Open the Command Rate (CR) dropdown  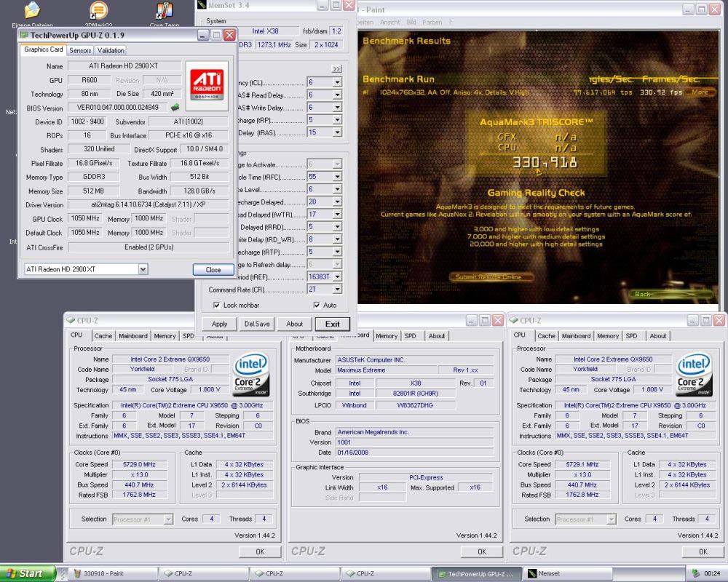coord(337,290)
